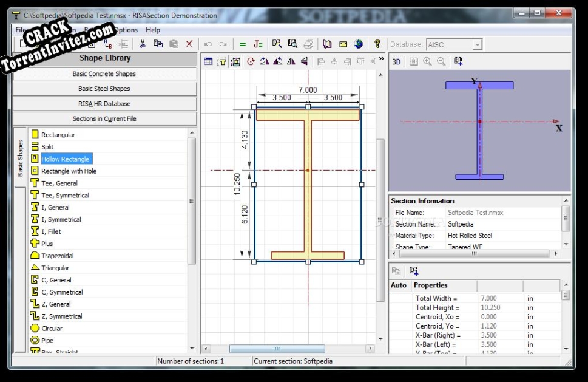Click the red J= torsion icon
The image size is (588, 382).
tap(258, 44)
